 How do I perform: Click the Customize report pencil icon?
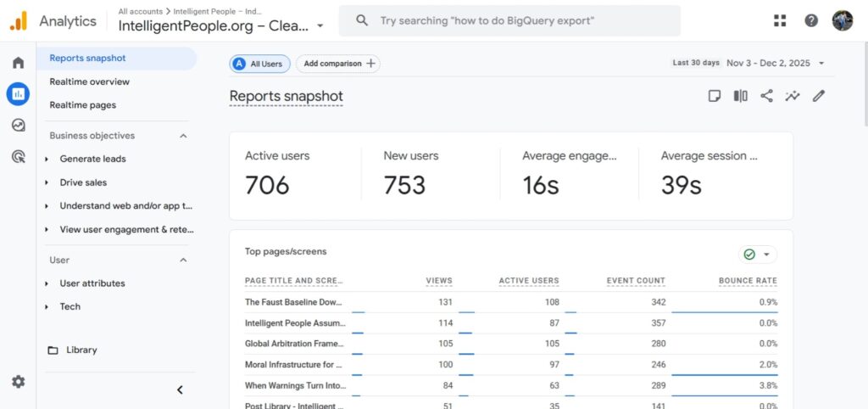click(818, 96)
